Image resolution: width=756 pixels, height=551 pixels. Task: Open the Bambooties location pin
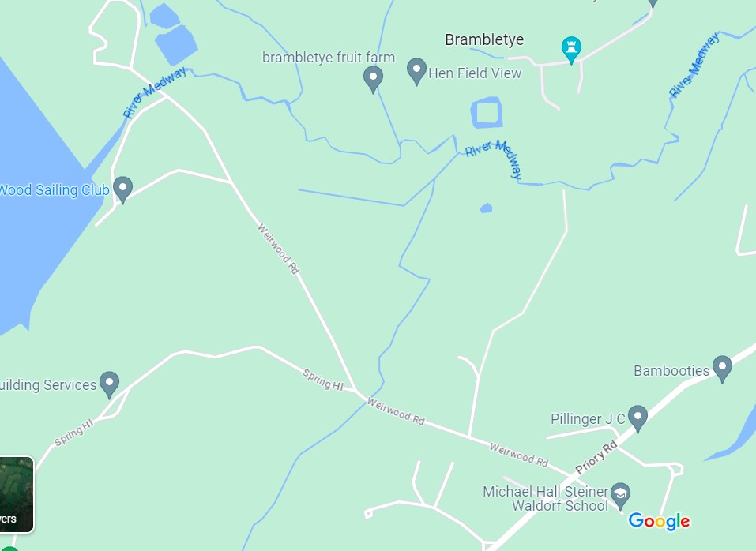pyautogui.click(x=722, y=369)
